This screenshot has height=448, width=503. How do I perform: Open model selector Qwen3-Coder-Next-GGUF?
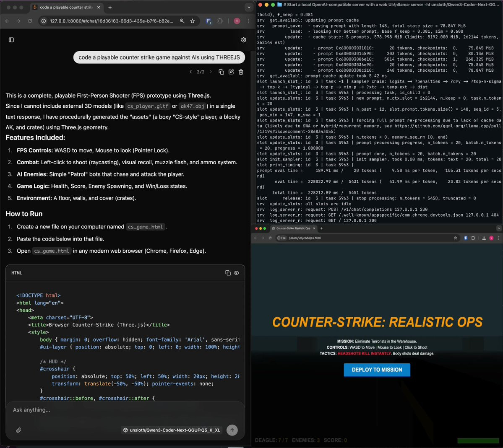click(x=172, y=430)
